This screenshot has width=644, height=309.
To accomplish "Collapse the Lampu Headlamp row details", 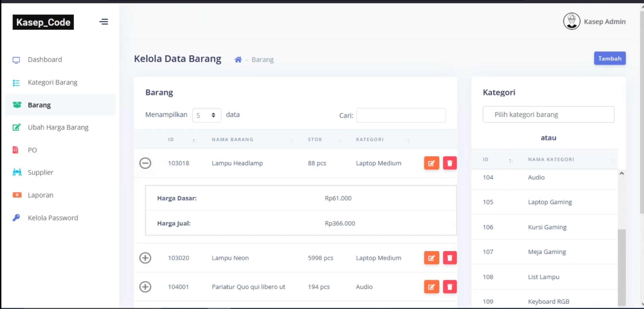I will tap(145, 163).
